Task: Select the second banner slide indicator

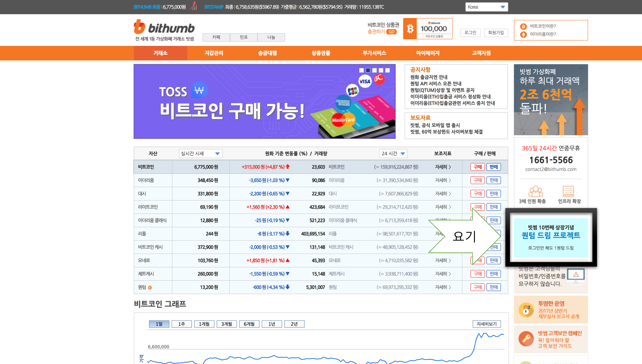Action: [x=368, y=70]
